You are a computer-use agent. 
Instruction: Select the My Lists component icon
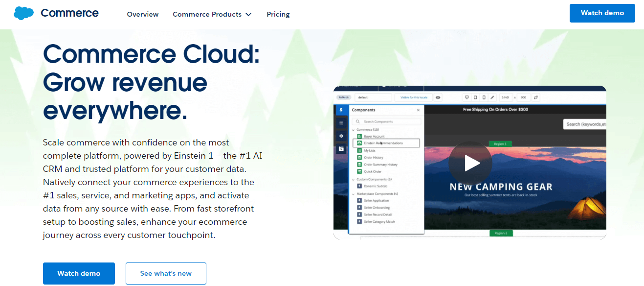coord(359,150)
